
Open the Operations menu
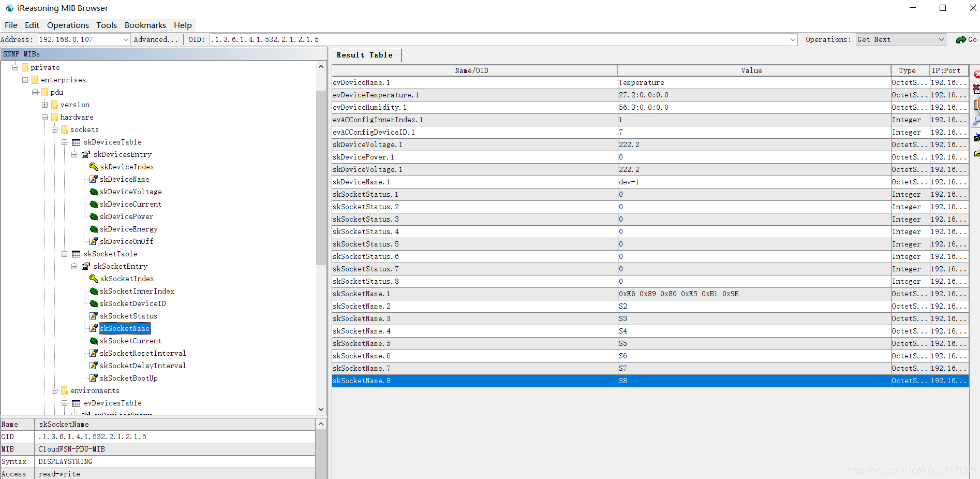coord(68,25)
